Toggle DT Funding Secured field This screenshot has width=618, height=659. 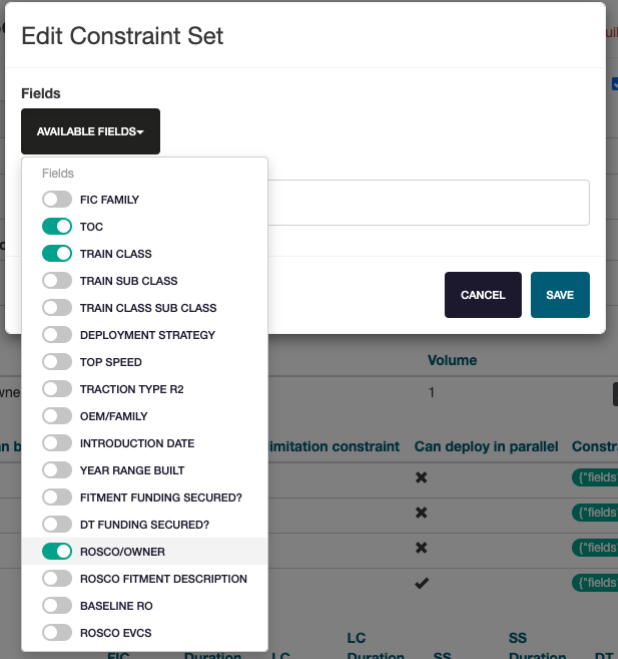tap(57, 524)
